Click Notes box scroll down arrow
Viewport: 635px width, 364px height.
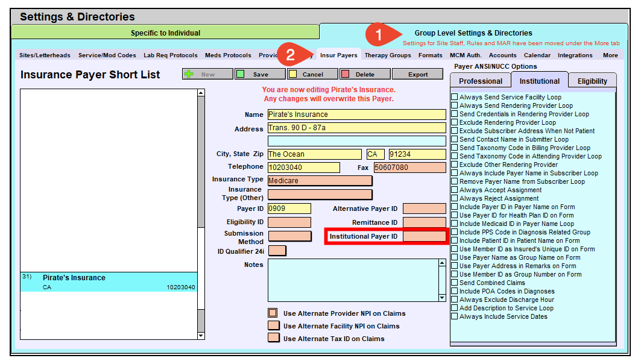coord(442,298)
